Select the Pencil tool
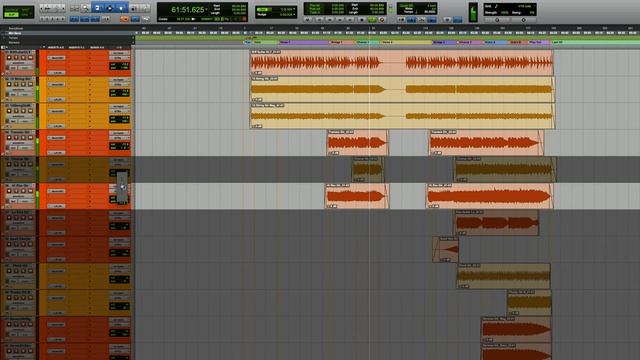The image size is (640, 360). coord(145,8)
